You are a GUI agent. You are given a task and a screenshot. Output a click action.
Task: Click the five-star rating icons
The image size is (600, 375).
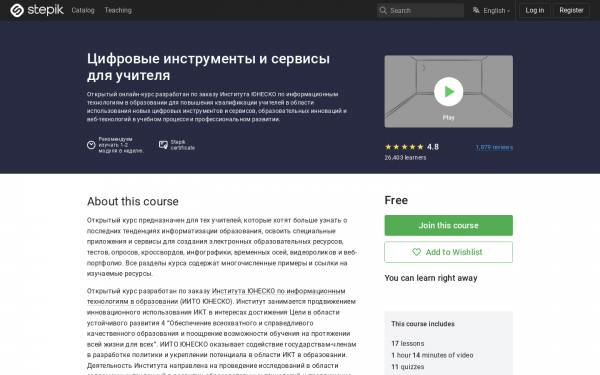404,147
